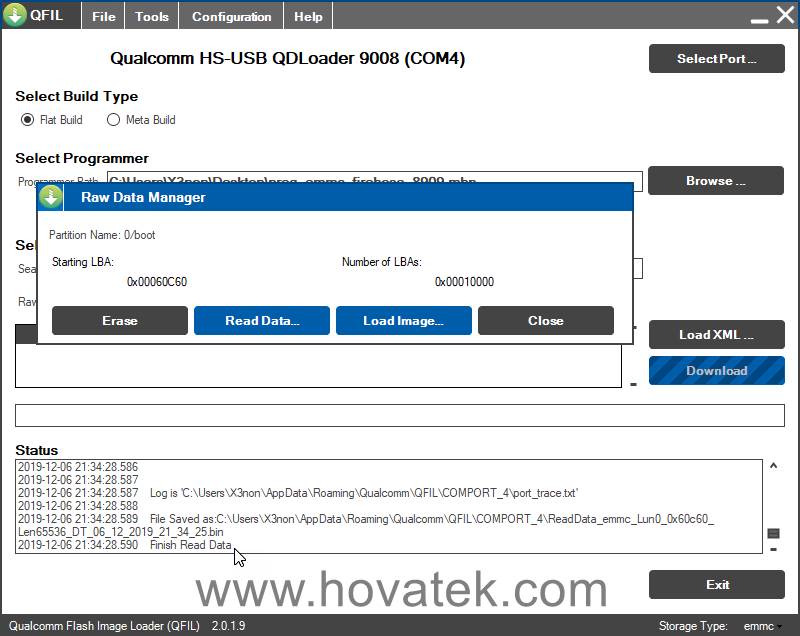Click the Programmer Path input field
Screen dimensions: 800x636
[375, 177]
